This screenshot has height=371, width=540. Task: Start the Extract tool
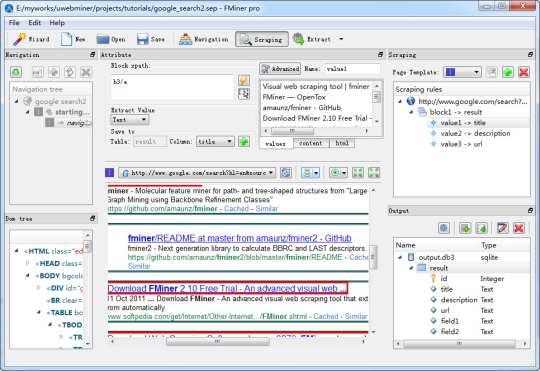click(312, 39)
